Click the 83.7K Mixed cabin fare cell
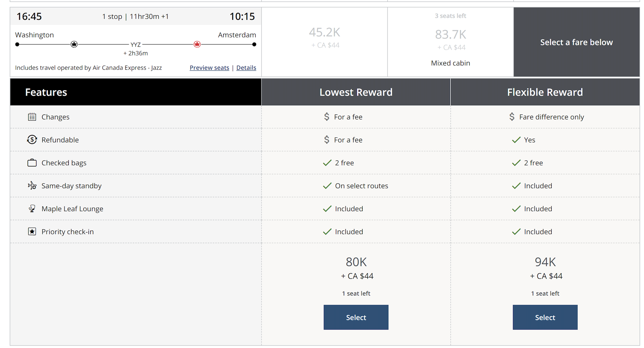 point(450,40)
